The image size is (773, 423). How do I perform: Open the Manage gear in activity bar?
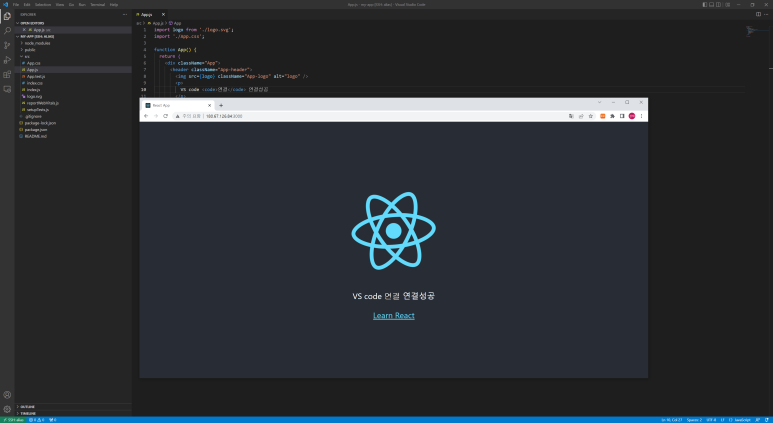7,409
